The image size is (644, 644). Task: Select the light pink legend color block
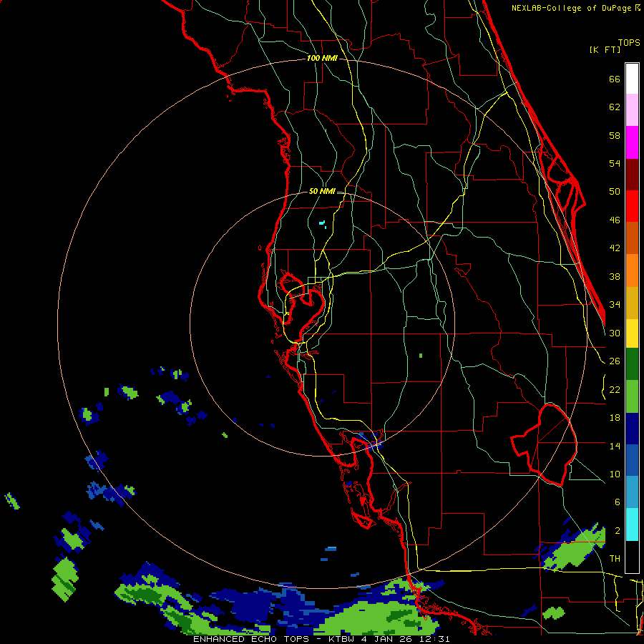click(x=632, y=109)
